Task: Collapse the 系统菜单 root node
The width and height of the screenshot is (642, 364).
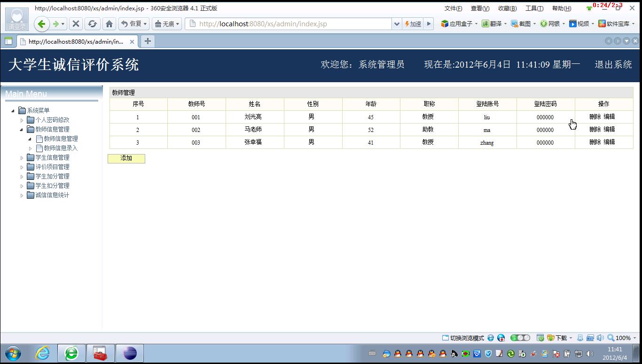Action: (x=13, y=111)
